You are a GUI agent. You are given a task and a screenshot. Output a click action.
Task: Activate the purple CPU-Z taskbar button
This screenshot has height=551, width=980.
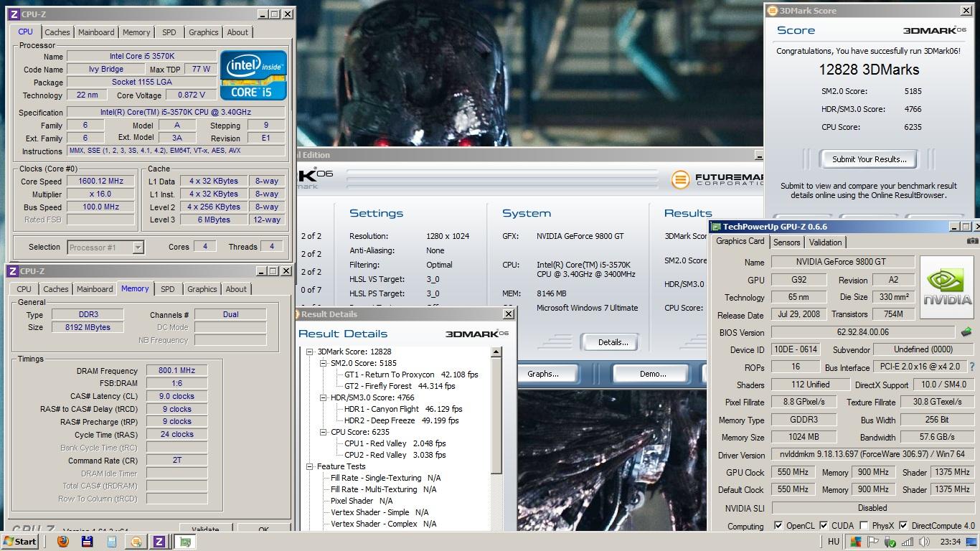(x=159, y=542)
